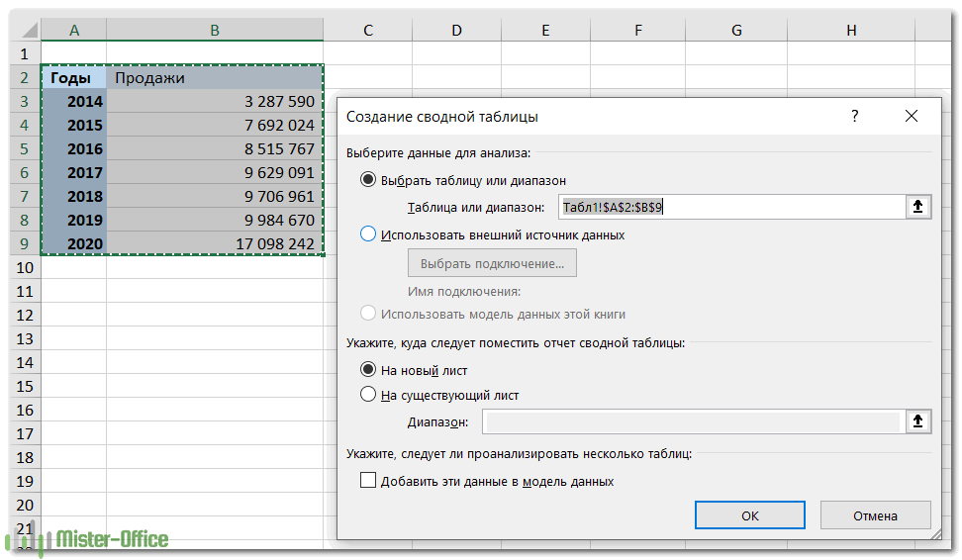Close the Создание сводной таблицы dialog
Screen dimensions: 962x560
tap(911, 117)
